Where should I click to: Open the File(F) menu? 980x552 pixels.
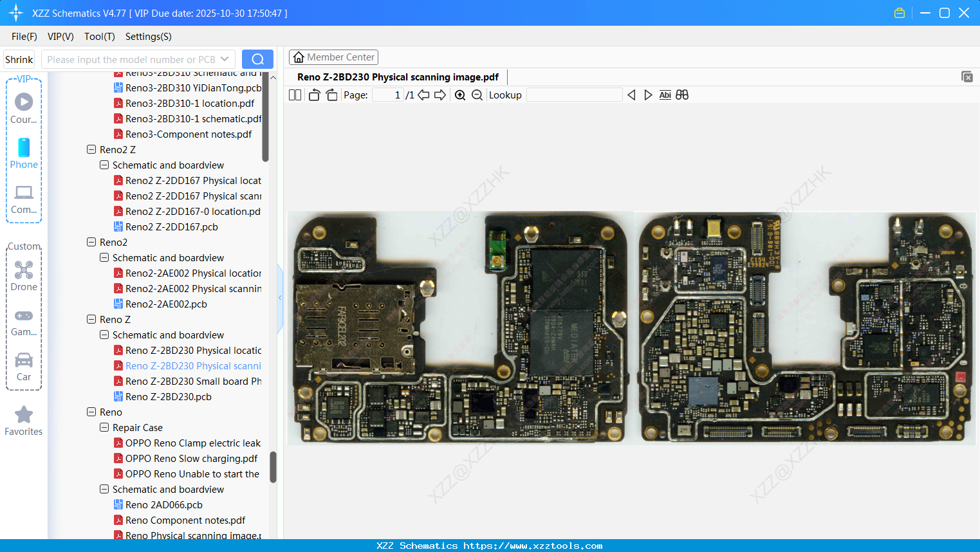point(24,37)
